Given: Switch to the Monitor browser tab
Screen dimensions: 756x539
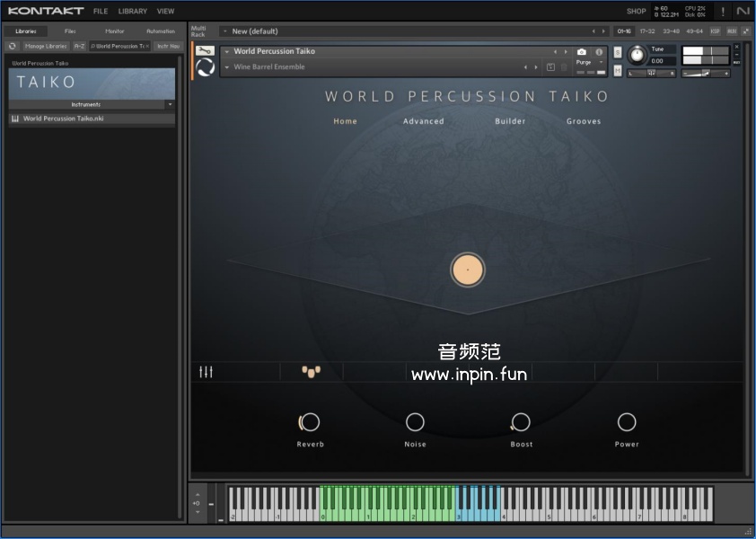Looking at the screenshot, I should pos(115,31).
